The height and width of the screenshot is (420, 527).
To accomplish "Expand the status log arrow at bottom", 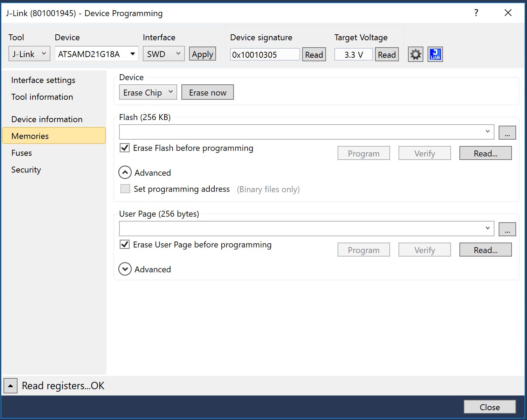I will [11, 386].
